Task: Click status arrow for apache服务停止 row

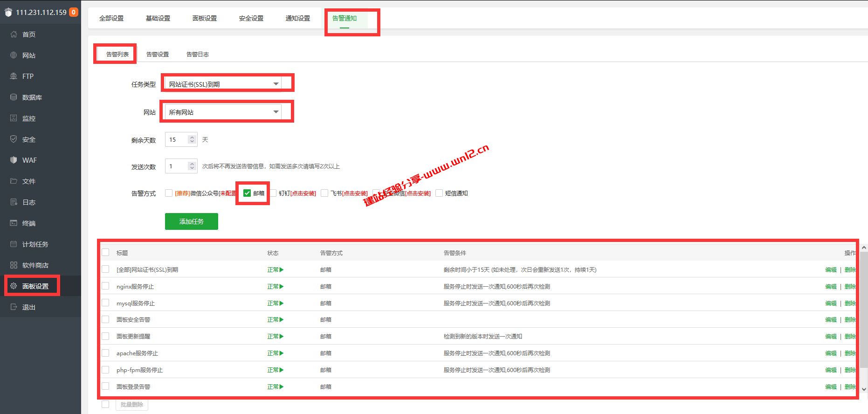Action: click(282, 353)
